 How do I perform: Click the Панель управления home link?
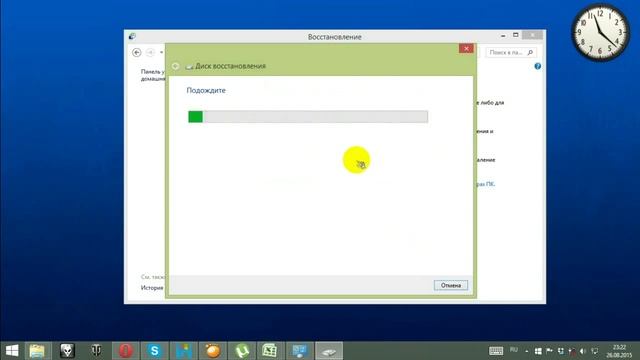[153, 75]
